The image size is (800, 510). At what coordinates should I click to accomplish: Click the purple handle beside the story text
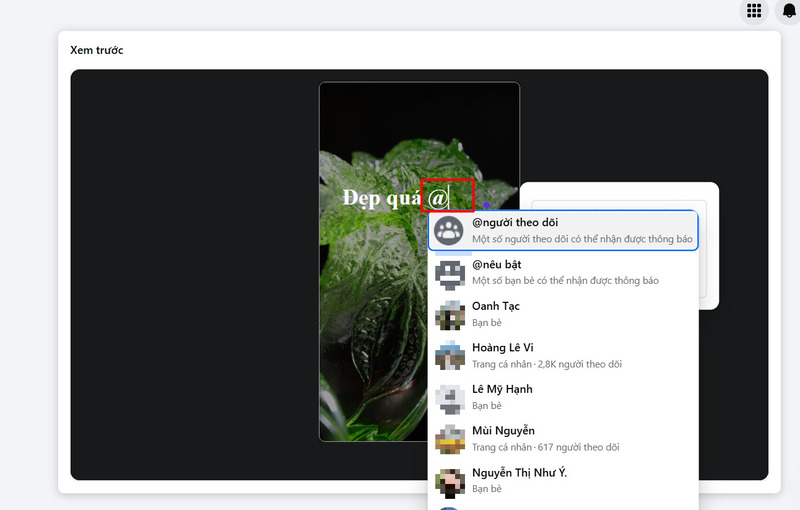pyautogui.click(x=486, y=205)
